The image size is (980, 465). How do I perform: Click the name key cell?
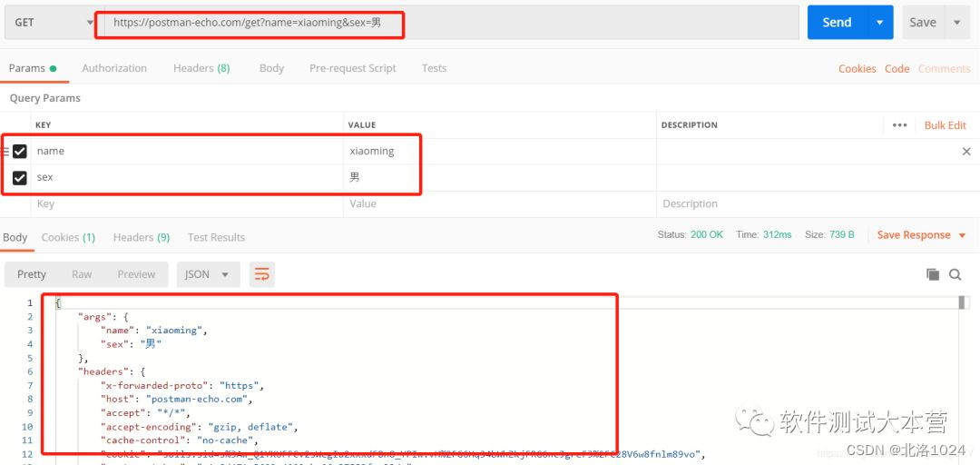click(186, 152)
